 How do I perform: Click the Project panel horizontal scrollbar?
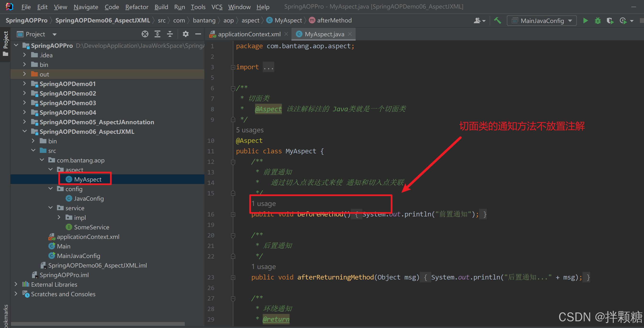coord(97,324)
